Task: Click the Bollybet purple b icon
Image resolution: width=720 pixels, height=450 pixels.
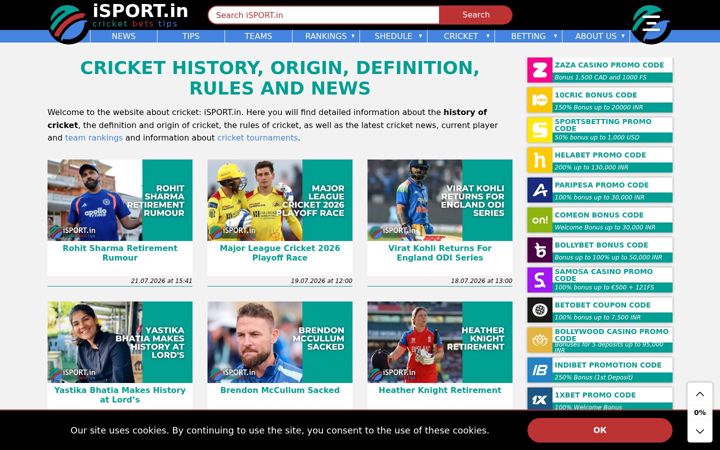Action: coord(540,250)
